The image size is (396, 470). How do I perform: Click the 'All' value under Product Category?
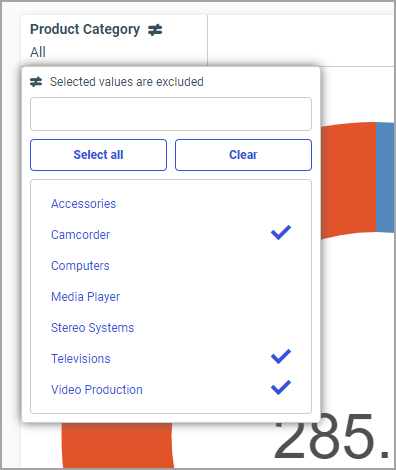[x=38, y=52]
